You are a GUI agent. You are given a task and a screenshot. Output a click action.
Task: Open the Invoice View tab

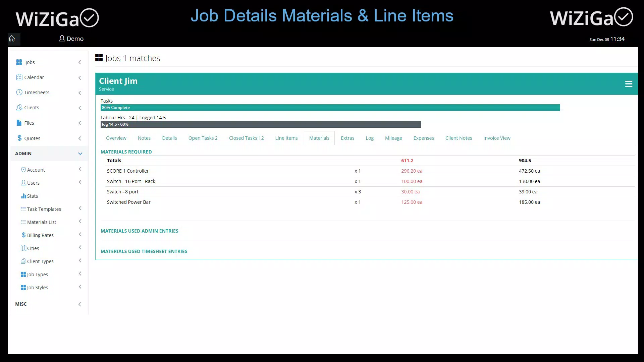coord(497,138)
